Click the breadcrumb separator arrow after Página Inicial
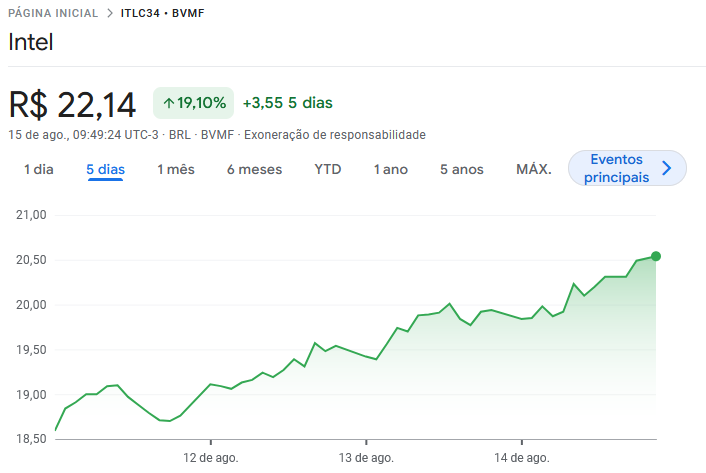The image size is (706, 473). [109, 14]
